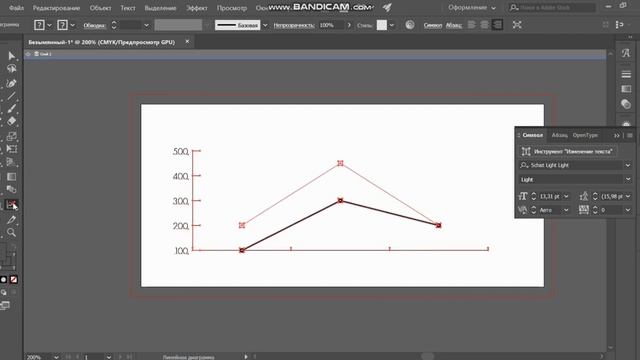Click the Символ link in control bar
Viewport: 640px width, 360px height.
point(433,25)
